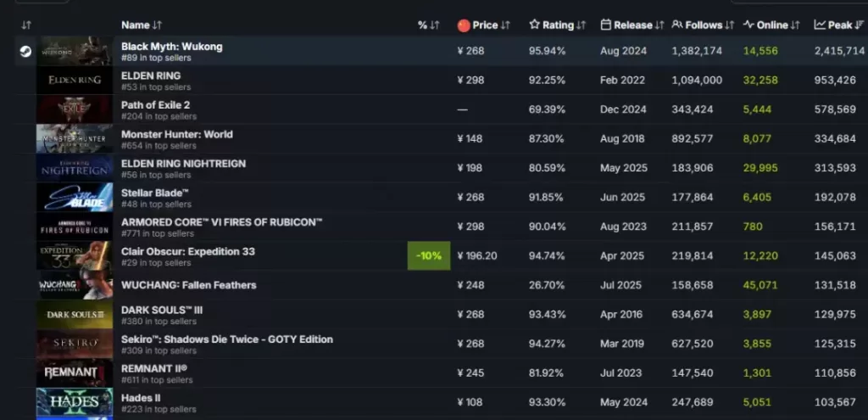Open Expedition 33 thumbnail image
The height and width of the screenshot is (420, 868).
[75, 256]
